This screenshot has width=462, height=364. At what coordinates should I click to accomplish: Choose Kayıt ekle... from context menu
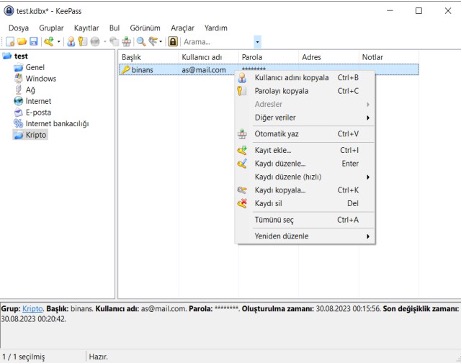[x=305, y=150]
